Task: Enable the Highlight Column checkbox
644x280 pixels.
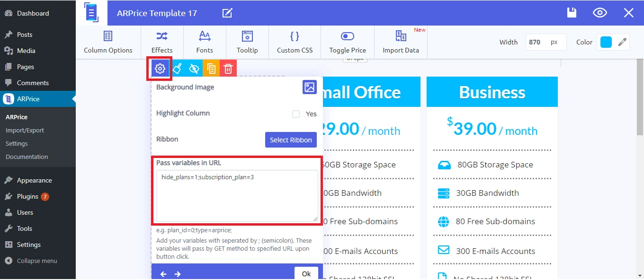Action: 296,114
